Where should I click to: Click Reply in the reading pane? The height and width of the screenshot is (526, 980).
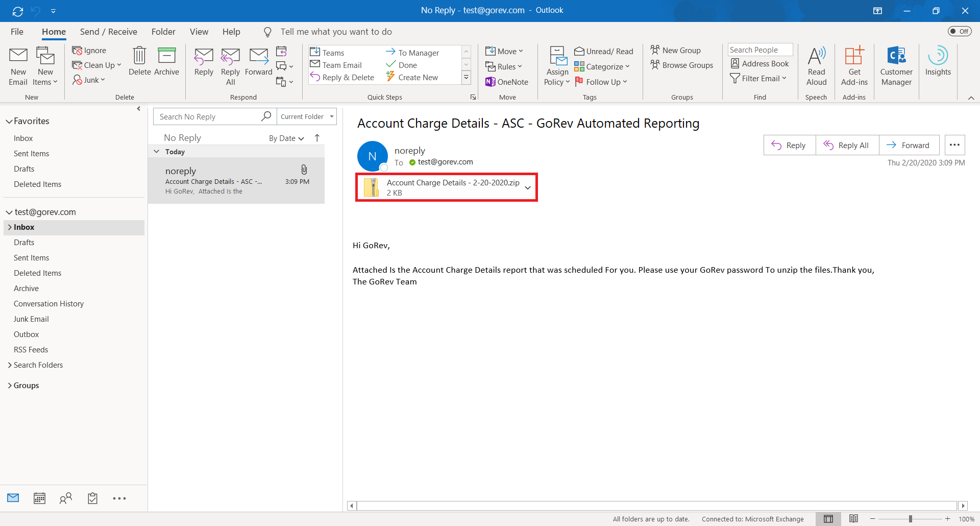coord(789,145)
